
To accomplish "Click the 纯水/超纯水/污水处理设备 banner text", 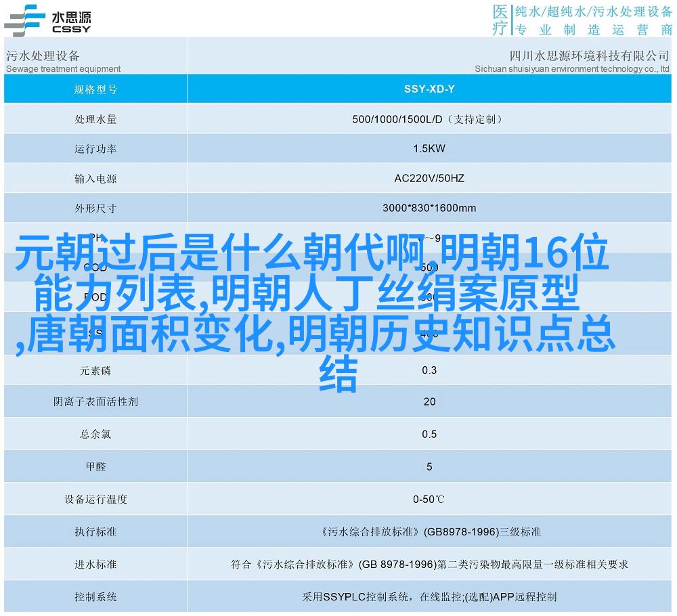I will 593,12.
